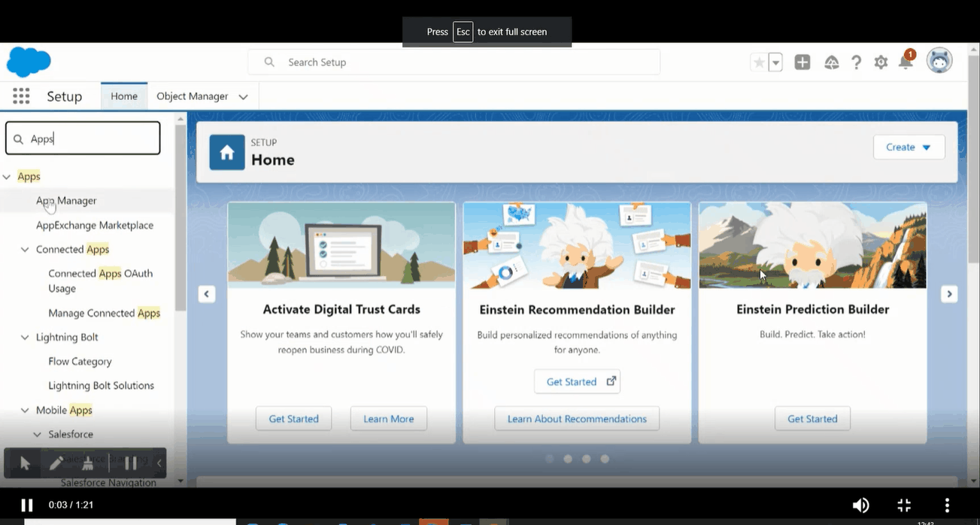This screenshot has height=525, width=980.
Task: Collapse the Salesforce subnode
Action: coord(37,435)
